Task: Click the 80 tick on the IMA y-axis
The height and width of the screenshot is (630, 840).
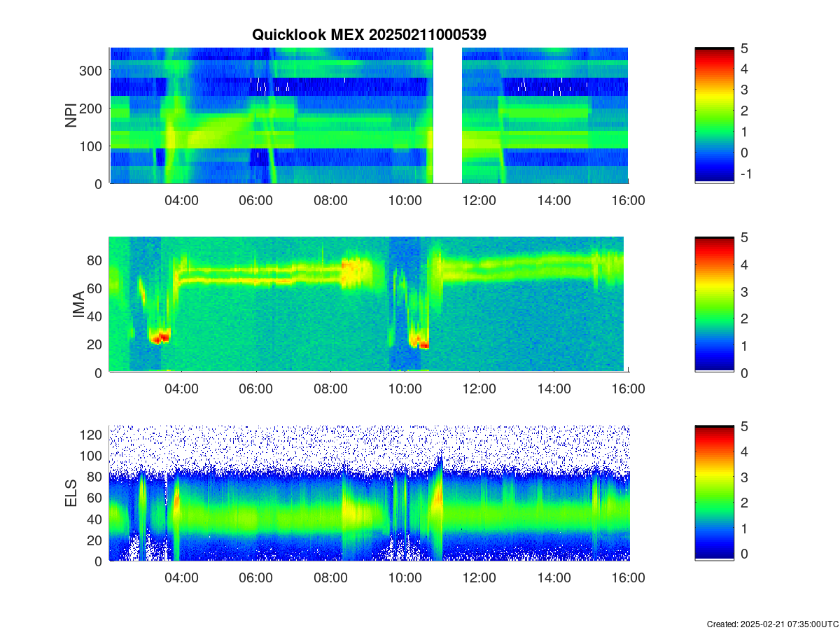Action: tap(96, 260)
